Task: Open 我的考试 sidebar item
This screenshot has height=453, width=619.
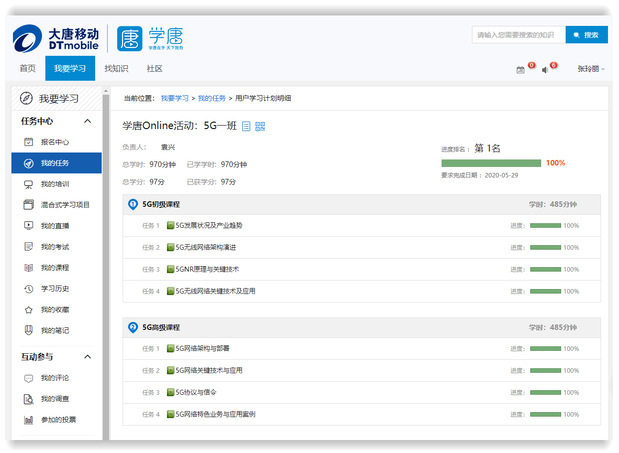Action: [x=54, y=247]
